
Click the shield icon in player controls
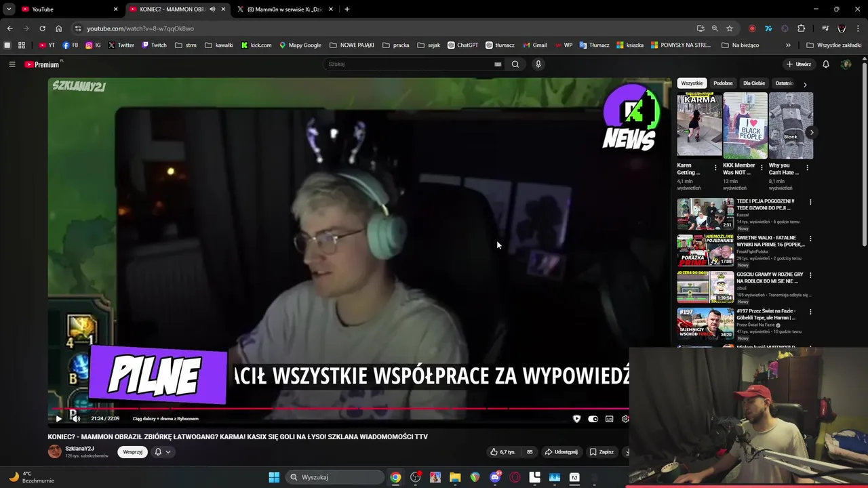tap(577, 419)
